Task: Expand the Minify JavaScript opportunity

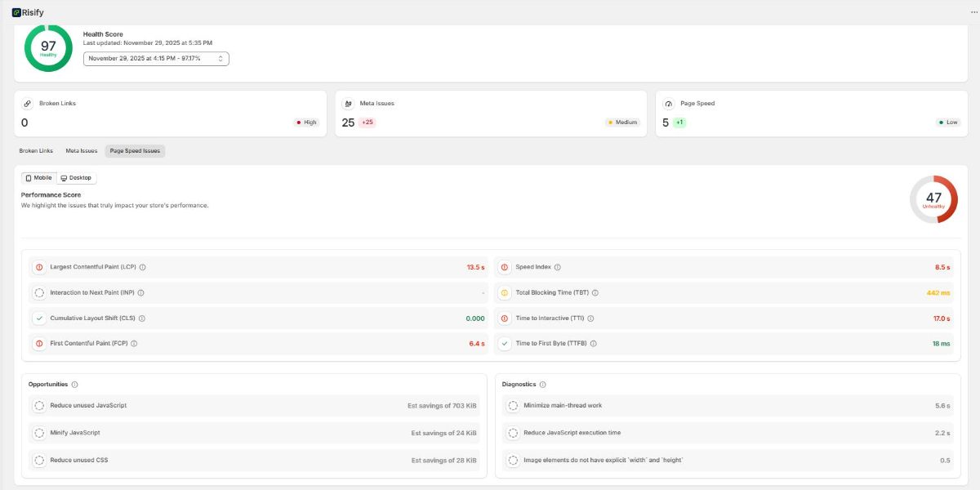Action: [253, 433]
